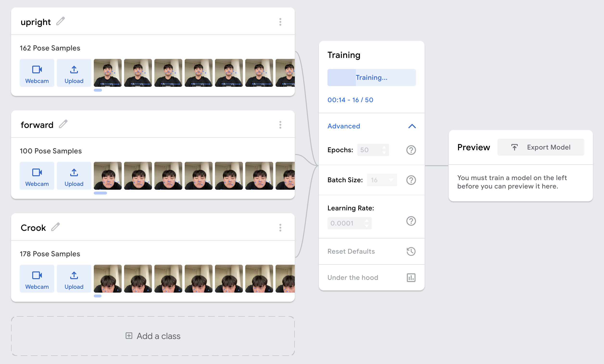The height and width of the screenshot is (364, 604).
Task: Open forward class three-dot overflow menu
Action: (x=280, y=125)
